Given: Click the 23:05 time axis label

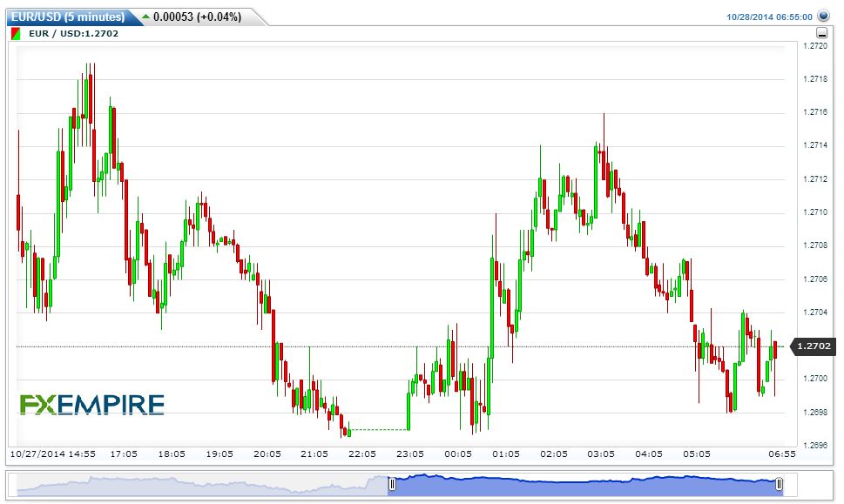Looking at the screenshot, I should click(x=410, y=454).
